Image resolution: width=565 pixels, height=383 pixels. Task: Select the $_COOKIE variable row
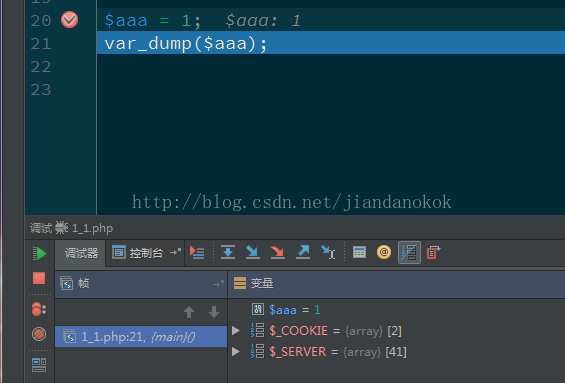click(x=396, y=330)
